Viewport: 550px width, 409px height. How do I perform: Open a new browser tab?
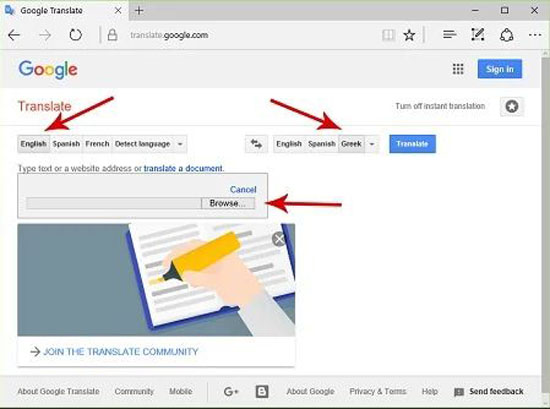[x=139, y=11]
